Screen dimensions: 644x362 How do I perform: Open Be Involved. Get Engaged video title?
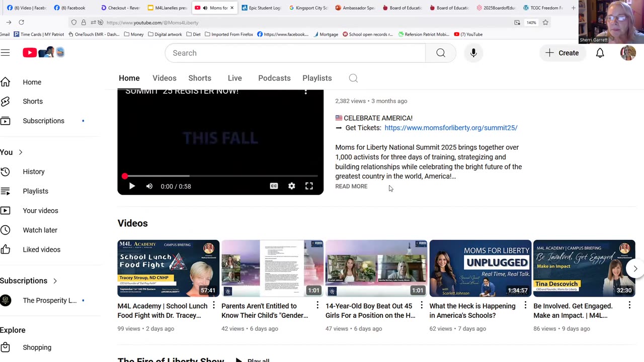click(573, 311)
